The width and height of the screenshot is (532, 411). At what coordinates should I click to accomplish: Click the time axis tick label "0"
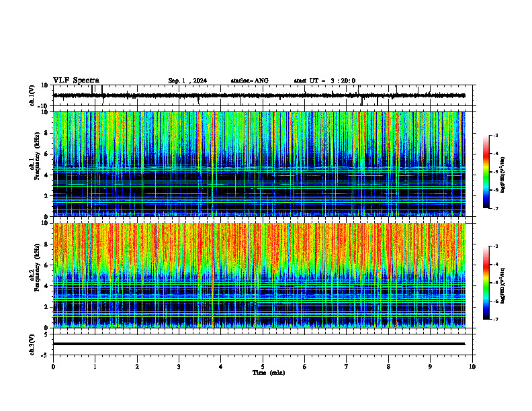pos(53,367)
